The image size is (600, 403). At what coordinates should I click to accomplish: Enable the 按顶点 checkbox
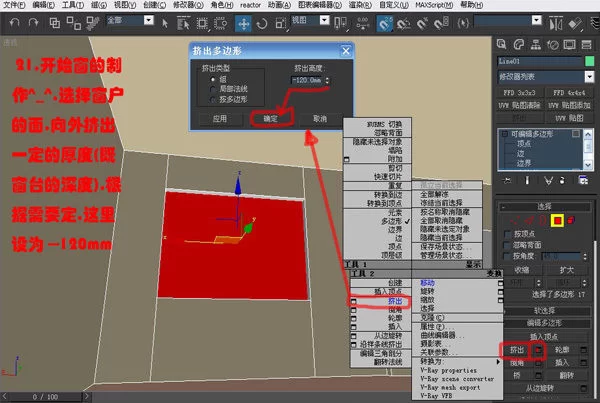click(508, 232)
